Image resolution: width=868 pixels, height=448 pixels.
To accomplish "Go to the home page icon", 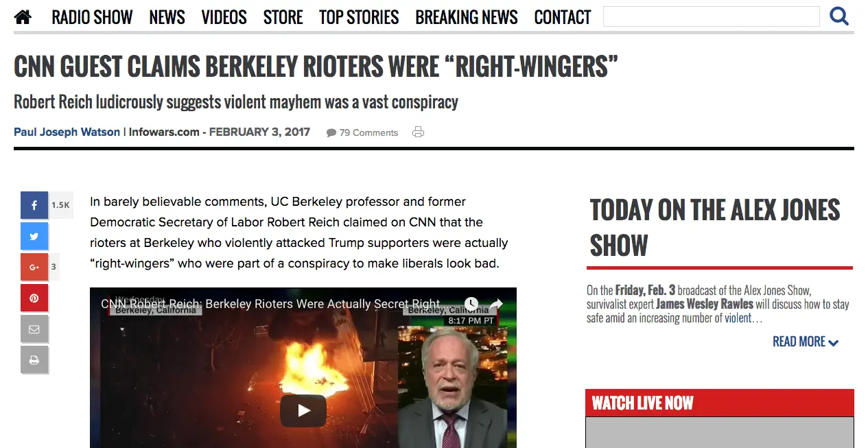I will tap(23, 17).
